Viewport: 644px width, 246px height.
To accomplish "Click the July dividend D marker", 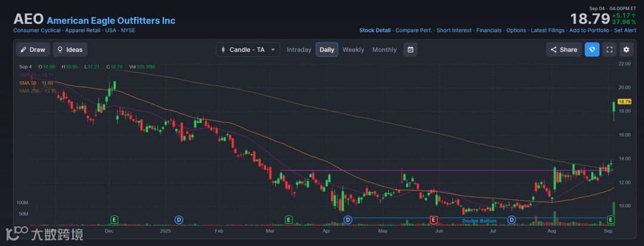I will click(512, 220).
